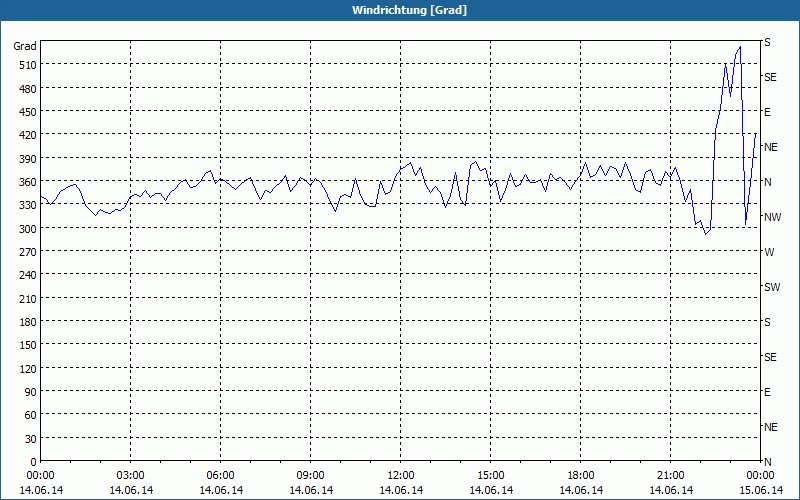Select the 330 axis value
800x500 pixels.
28,206
